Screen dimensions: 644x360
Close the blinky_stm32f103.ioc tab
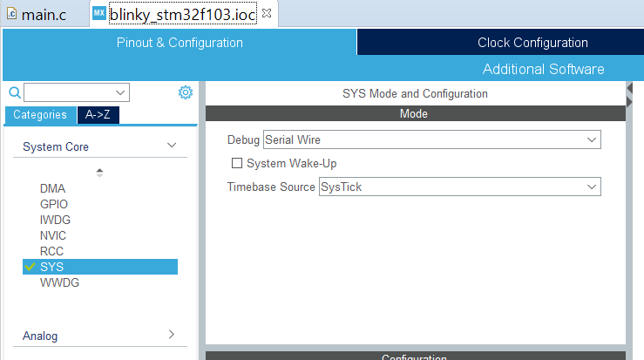267,14
